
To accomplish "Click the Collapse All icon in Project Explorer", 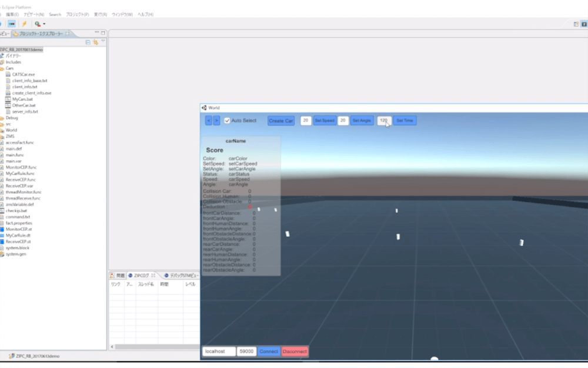I will [88, 42].
